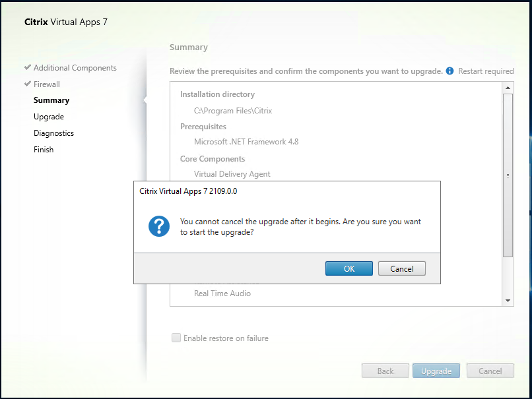Click the checkmark beside Additional Components
The width and height of the screenshot is (532, 399).
point(28,67)
